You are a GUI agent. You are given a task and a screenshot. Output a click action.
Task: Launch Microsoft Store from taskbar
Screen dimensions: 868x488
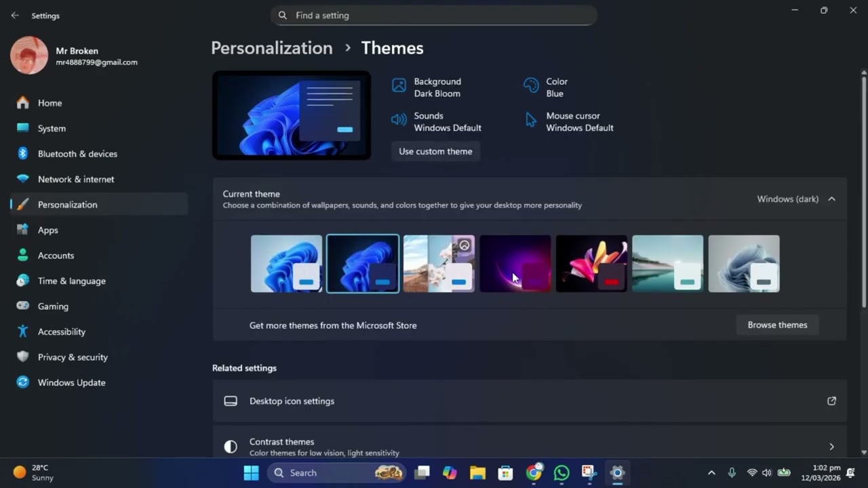(505, 472)
